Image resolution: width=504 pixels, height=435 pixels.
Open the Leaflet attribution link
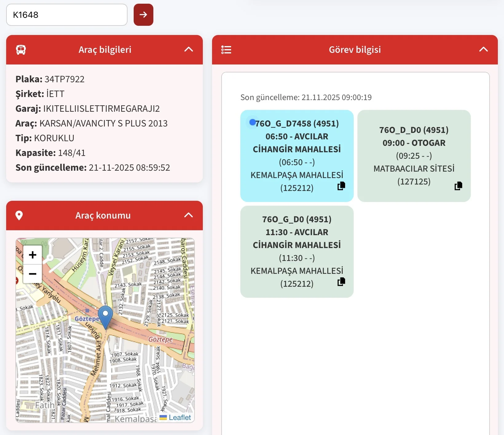pos(179,418)
